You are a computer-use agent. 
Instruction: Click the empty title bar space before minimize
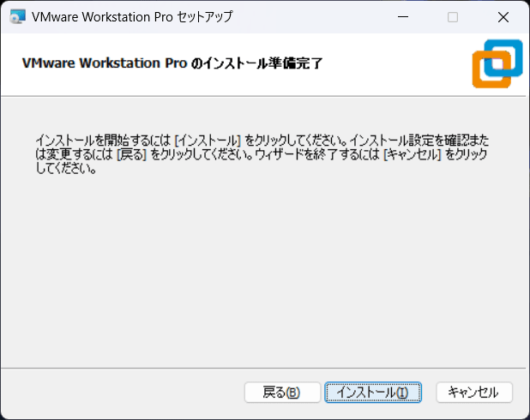(311, 17)
